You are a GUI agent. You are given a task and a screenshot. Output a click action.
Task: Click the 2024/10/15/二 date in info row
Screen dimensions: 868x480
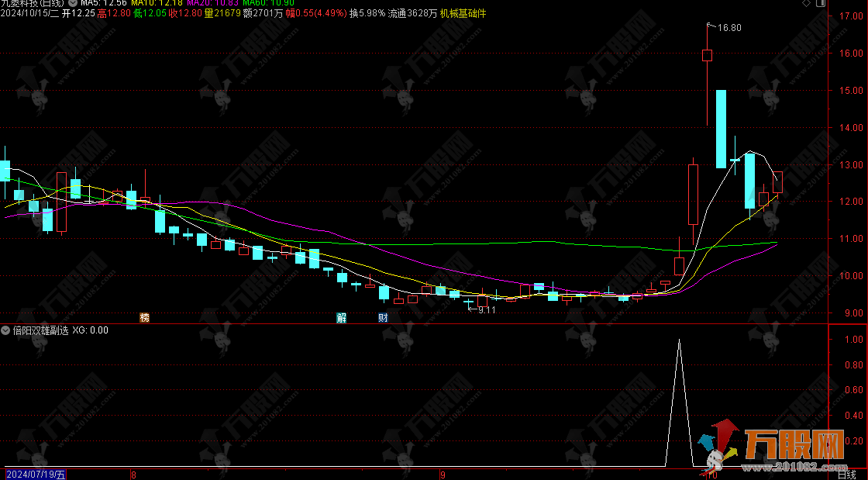[29, 13]
